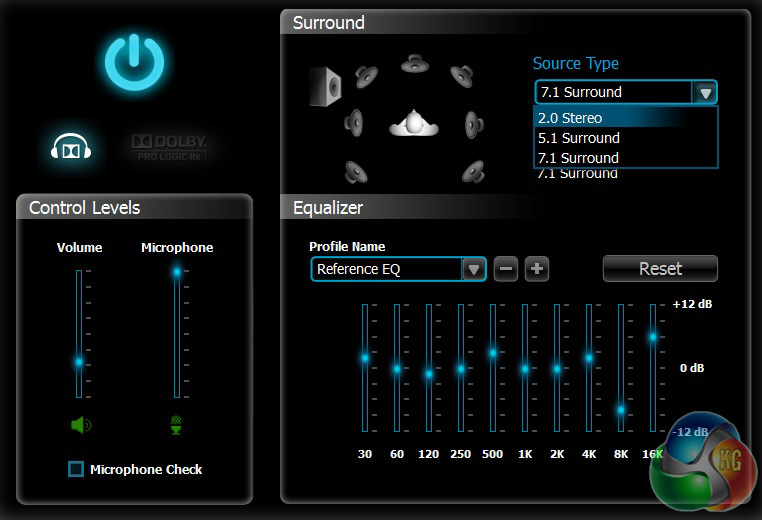Select the Dolby Headphone mode icon
762x520 pixels.
tap(71, 147)
